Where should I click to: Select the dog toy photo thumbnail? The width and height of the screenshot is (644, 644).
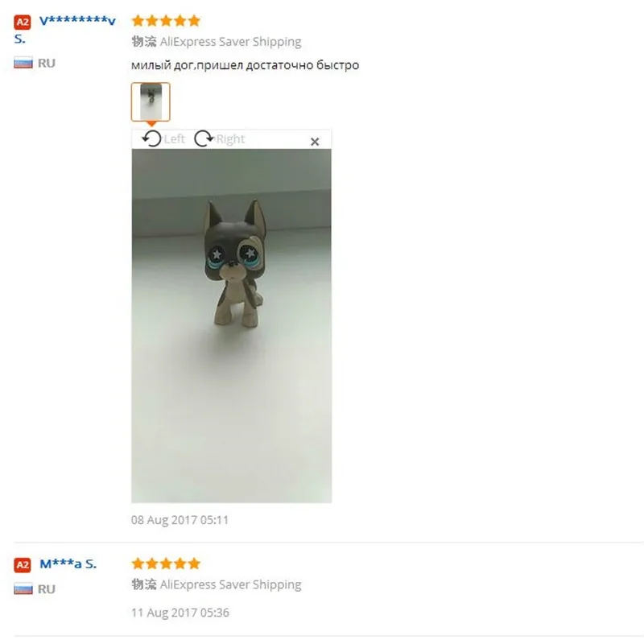[151, 102]
